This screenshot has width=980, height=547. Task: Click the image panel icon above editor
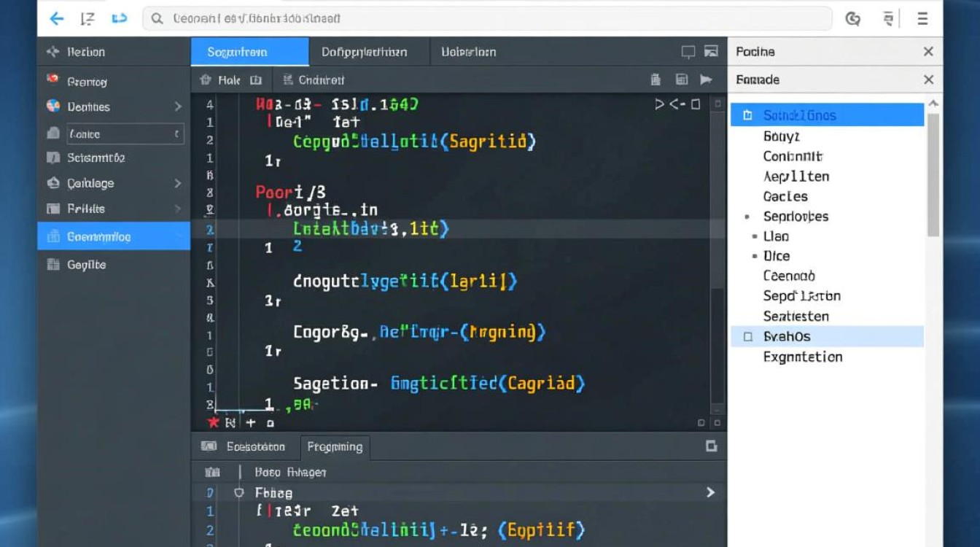[x=711, y=52]
